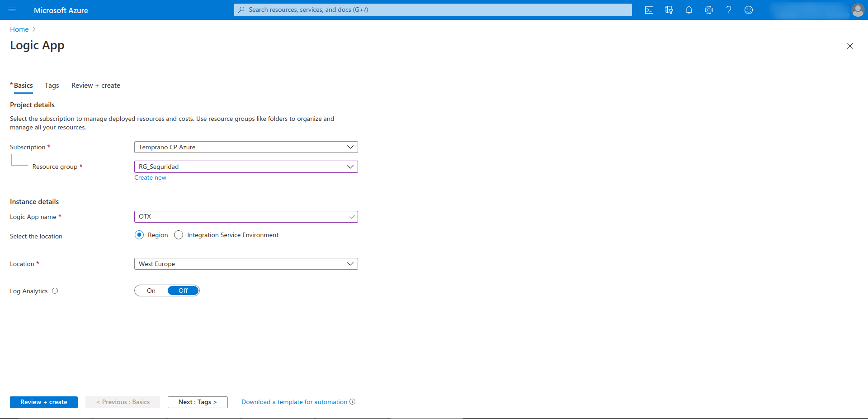Switch to the Tags tab
The image size is (868, 419).
pos(52,86)
